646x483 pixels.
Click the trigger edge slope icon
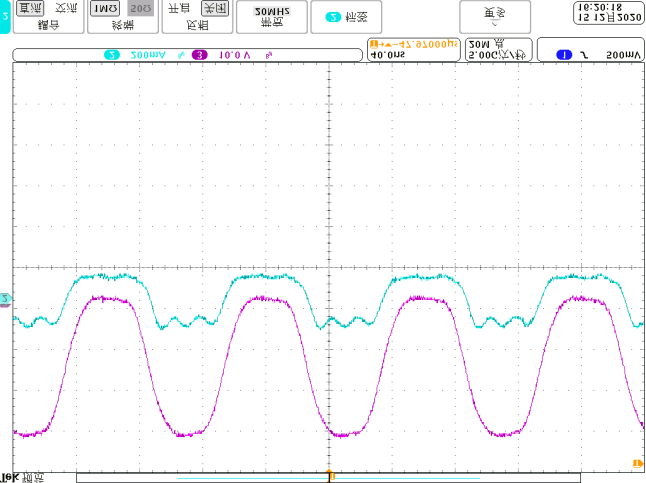pos(584,55)
